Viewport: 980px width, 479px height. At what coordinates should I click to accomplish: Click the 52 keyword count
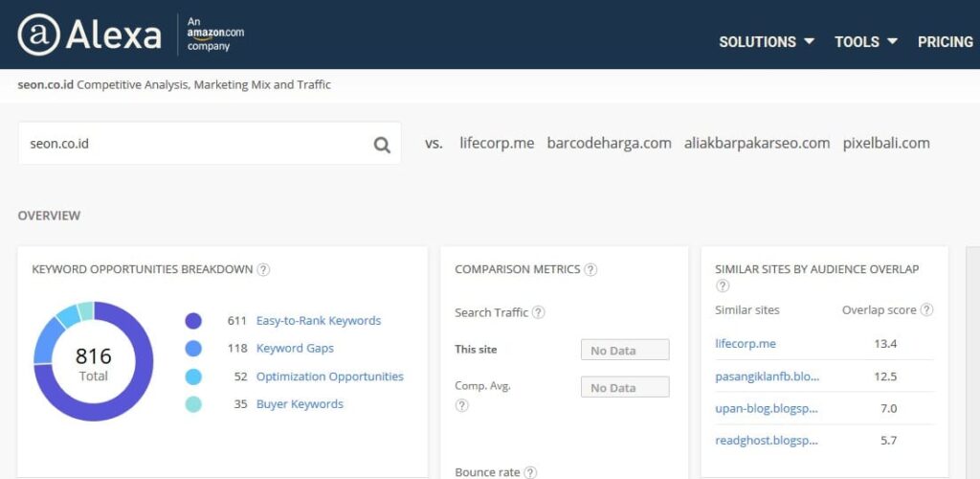(240, 376)
